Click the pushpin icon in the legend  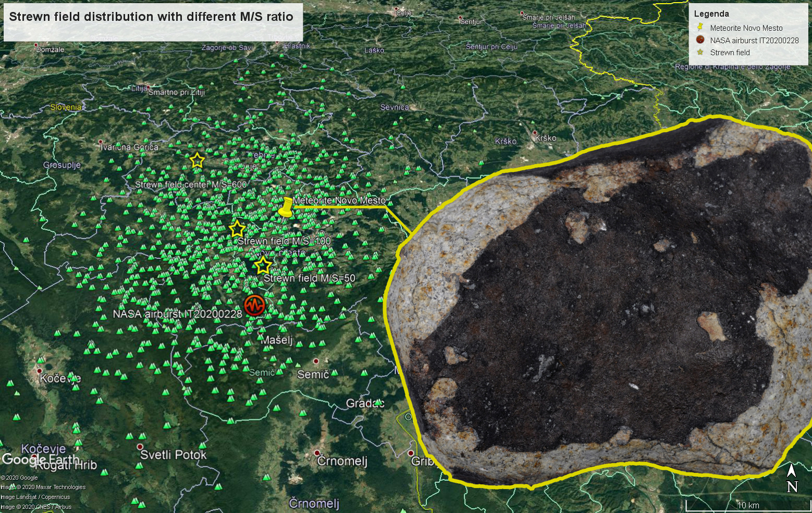(700, 28)
